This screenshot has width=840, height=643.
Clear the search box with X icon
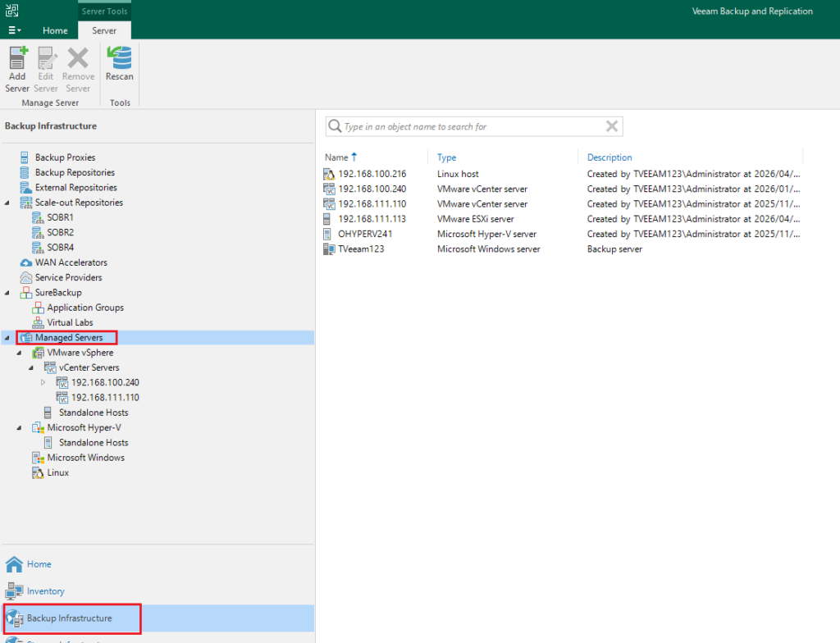coord(611,126)
